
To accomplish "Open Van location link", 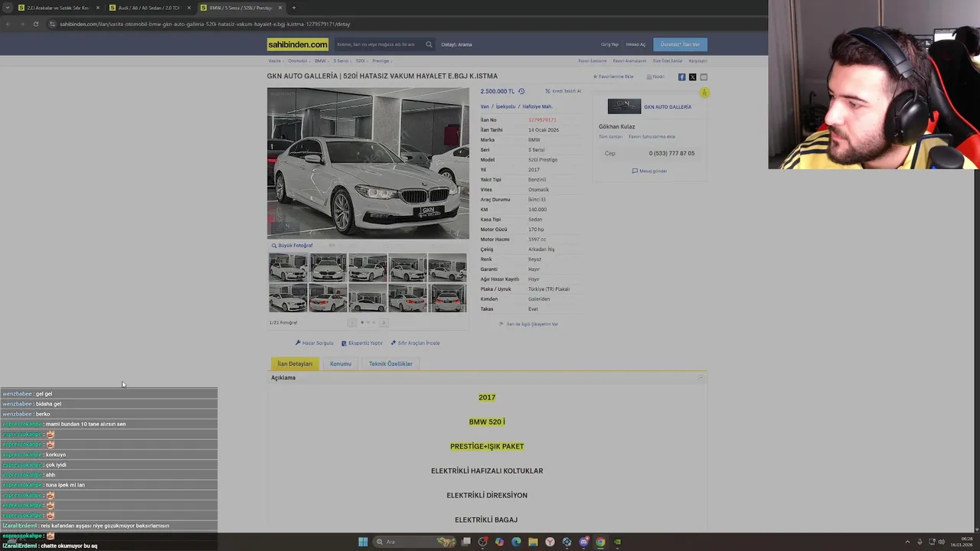I will [x=485, y=106].
